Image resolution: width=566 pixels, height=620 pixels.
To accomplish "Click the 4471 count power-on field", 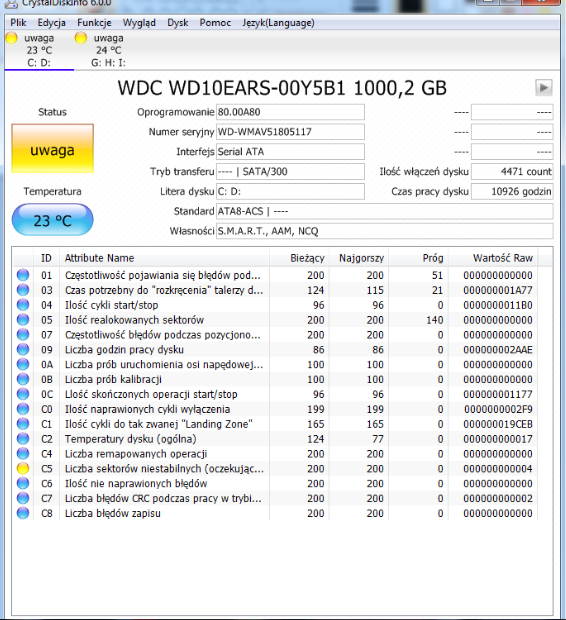I will pos(512,172).
